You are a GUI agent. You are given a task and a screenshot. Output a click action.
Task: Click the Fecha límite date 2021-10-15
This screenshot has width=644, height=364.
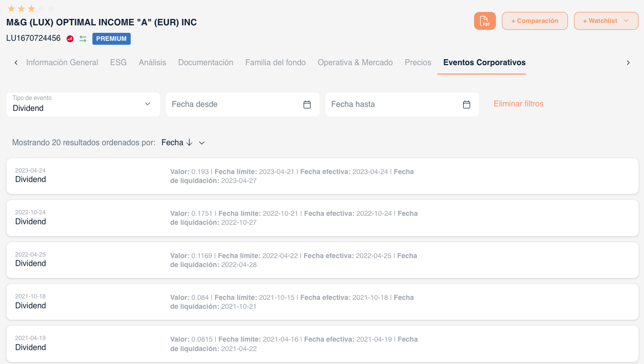click(x=277, y=297)
